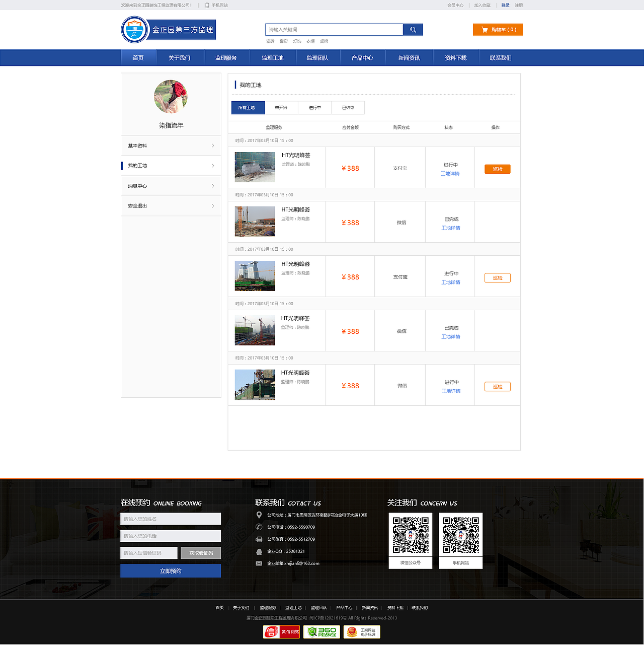Click the location pin icon in footer
The image size is (644, 645).
click(259, 515)
